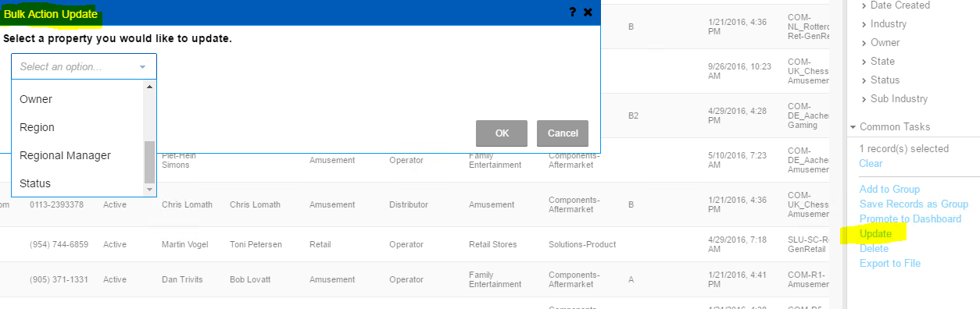This screenshot has width=980, height=309.
Task: Click the dropdown list scroll down arrow
Action: (x=150, y=190)
